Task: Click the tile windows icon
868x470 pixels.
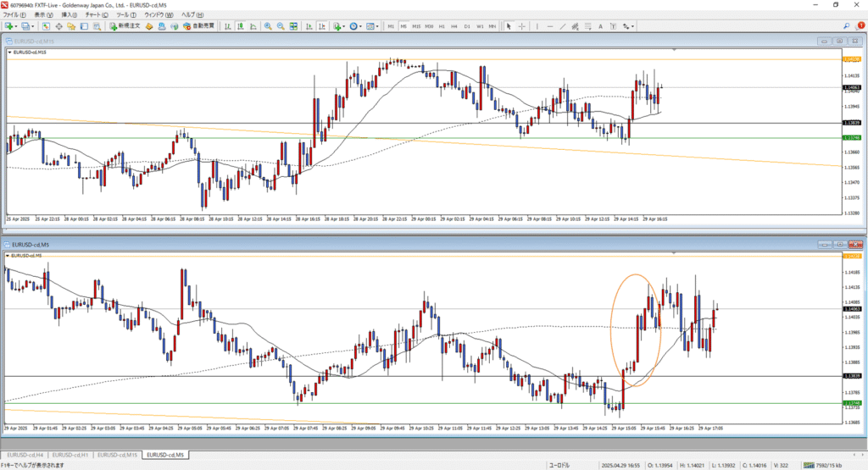Action: coord(293,26)
